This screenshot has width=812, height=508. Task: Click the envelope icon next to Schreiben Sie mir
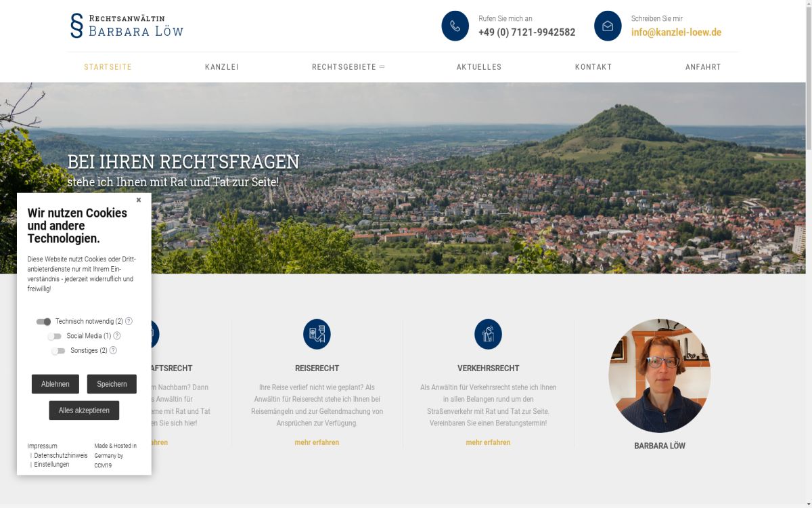point(608,26)
